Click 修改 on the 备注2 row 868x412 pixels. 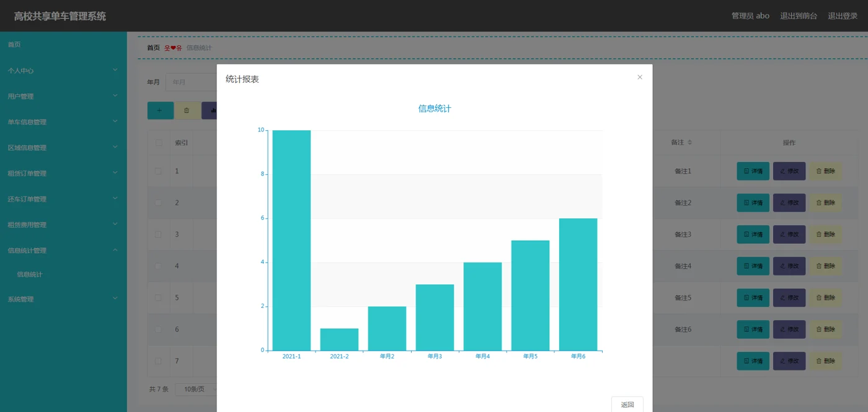tap(789, 203)
